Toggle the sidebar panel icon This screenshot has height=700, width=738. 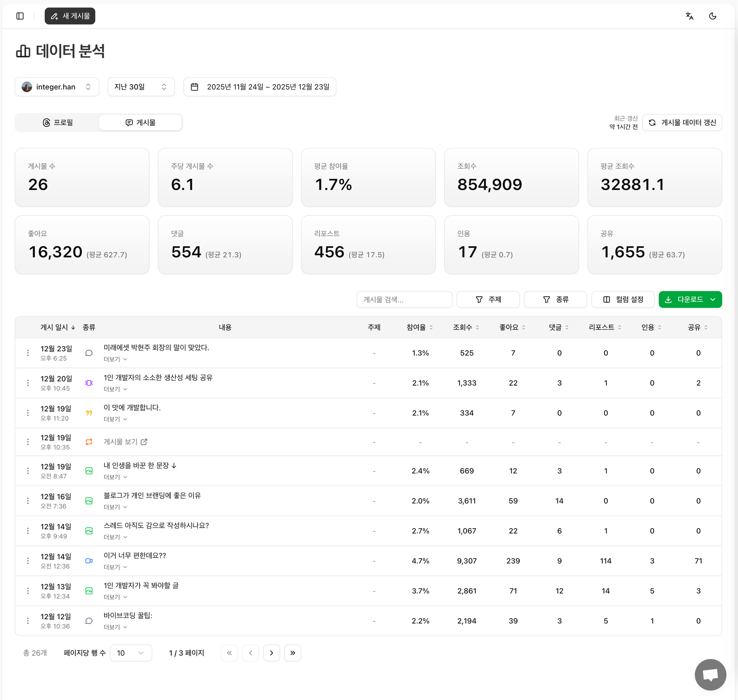(x=20, y=16)
